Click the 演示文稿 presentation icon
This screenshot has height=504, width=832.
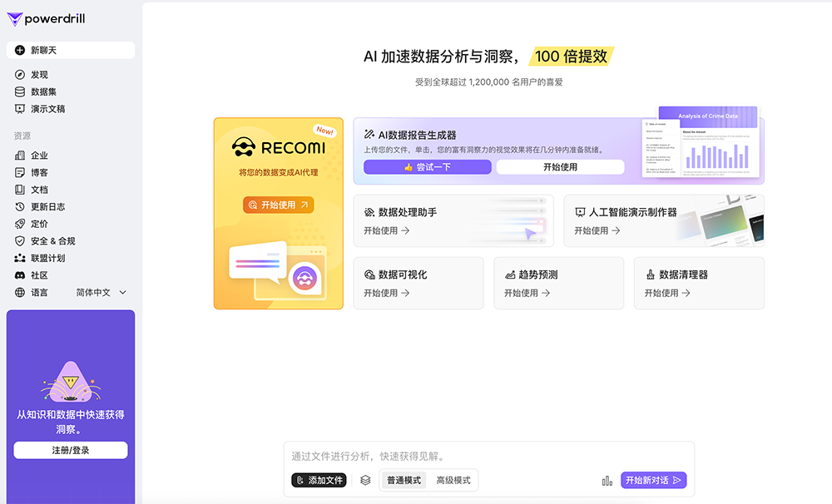pyautogui.click(x=20, y=109)
